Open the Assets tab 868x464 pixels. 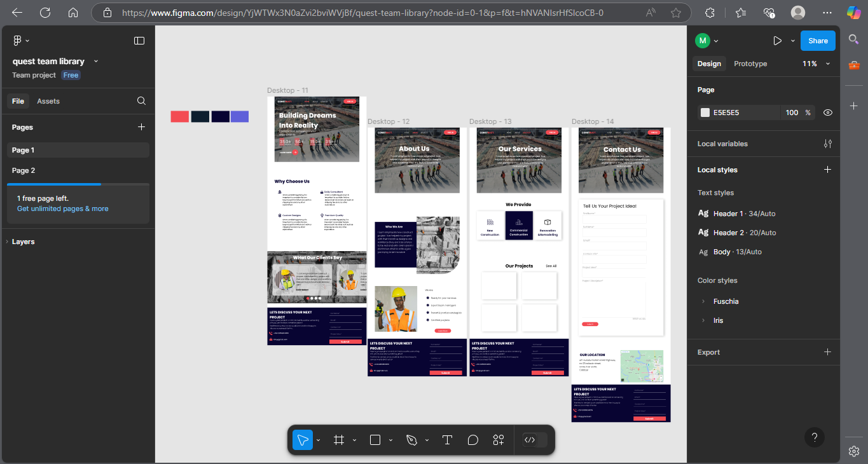48,101
